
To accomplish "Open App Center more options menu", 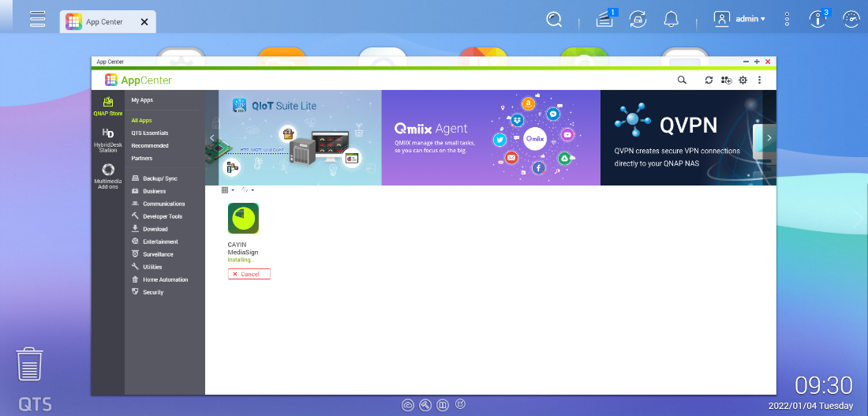I will (759, 80).
